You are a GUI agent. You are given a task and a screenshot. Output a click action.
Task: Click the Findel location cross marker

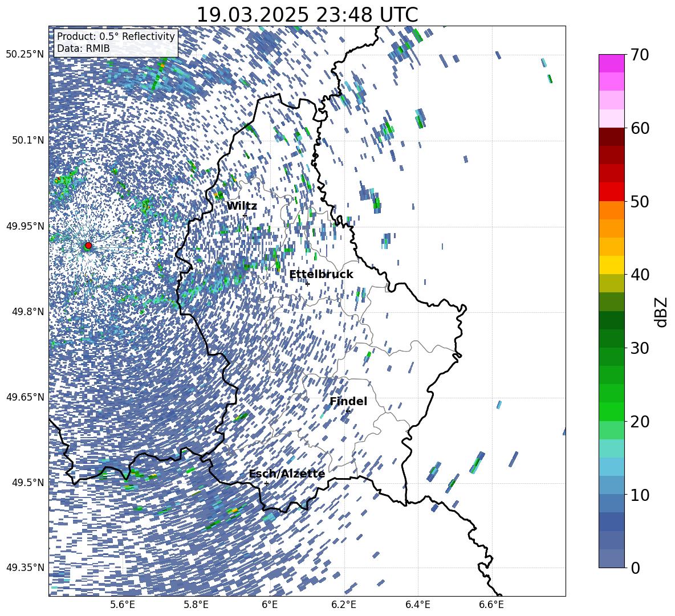348,411
